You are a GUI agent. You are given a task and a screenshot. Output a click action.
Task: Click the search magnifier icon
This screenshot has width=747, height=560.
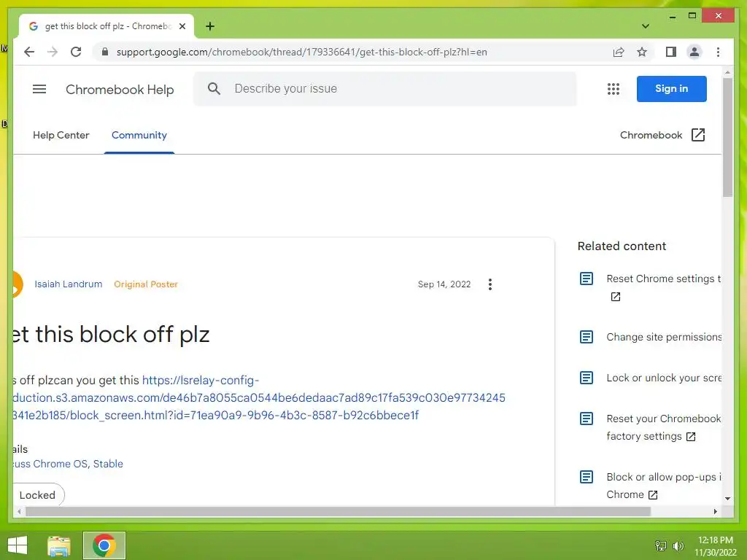pyautogui.click(x=214, y=88)
